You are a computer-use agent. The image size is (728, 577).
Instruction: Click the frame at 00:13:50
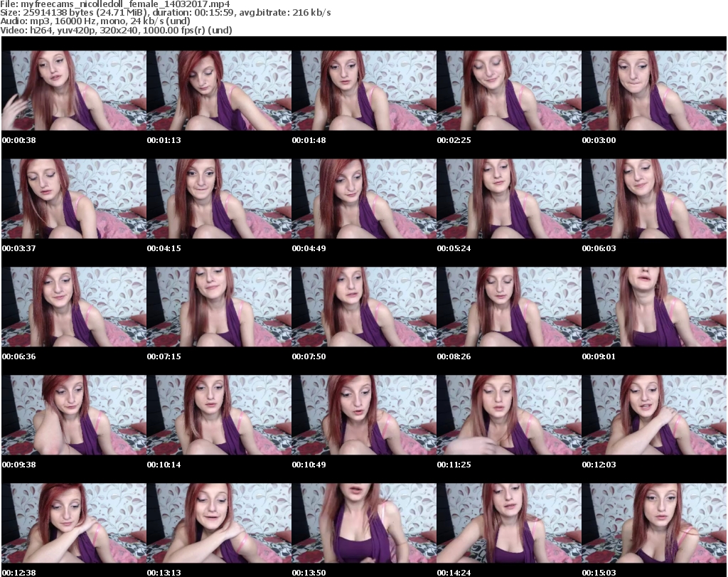(364, 523)
